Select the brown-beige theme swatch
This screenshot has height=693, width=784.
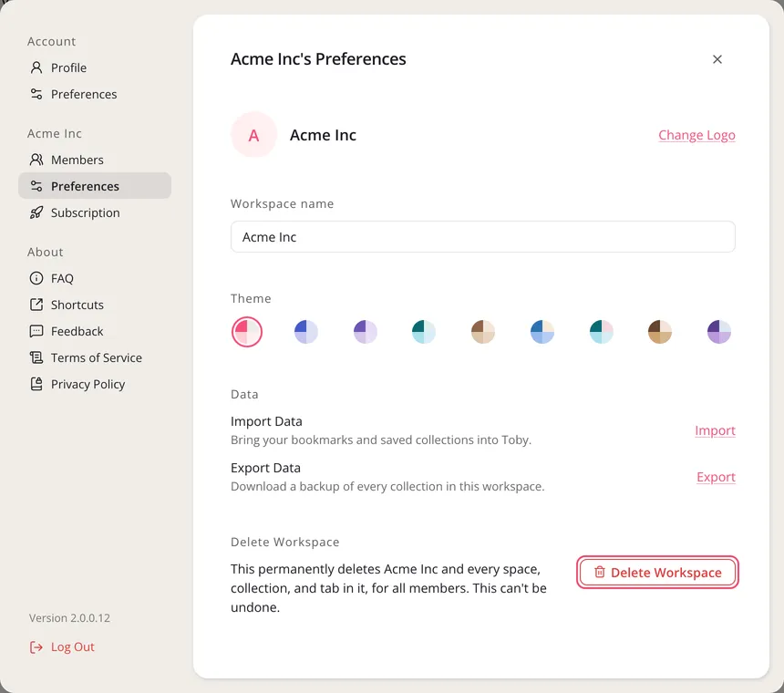click(x=483, y=332)
